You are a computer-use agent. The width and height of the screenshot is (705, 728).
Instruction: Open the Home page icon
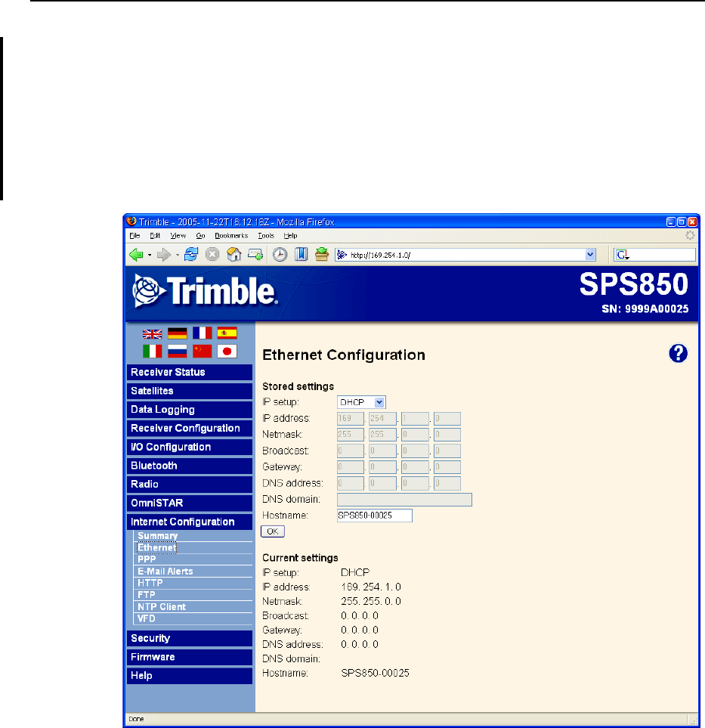[234, 255]
